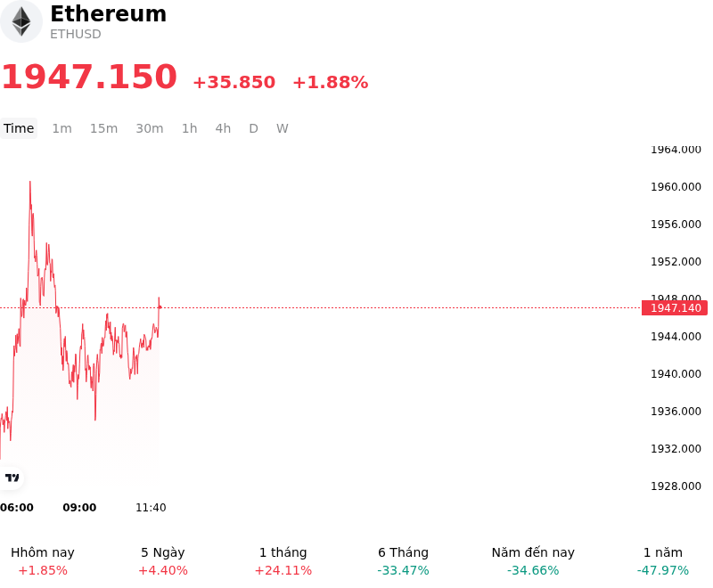This screenshot has width=713, height=588.
Task: Open the Ethereum title link
Action: coord(108,13)
